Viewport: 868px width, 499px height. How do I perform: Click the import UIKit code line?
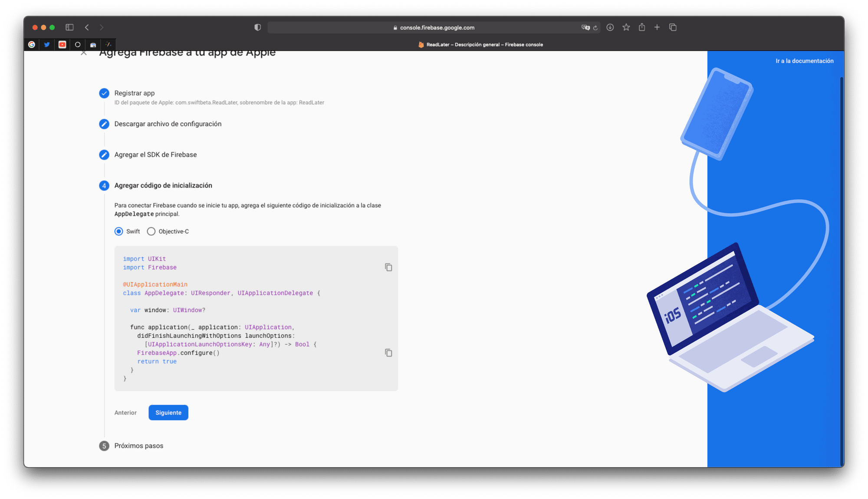click(145, 259)
